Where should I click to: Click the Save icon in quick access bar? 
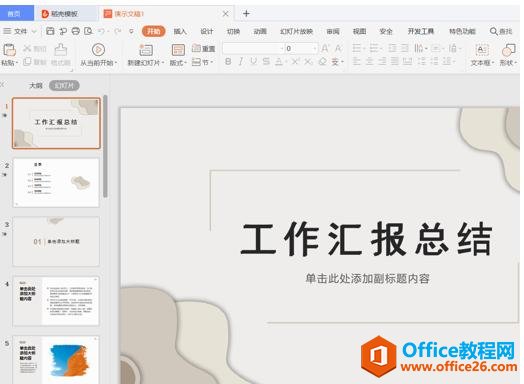pos(50,31)
